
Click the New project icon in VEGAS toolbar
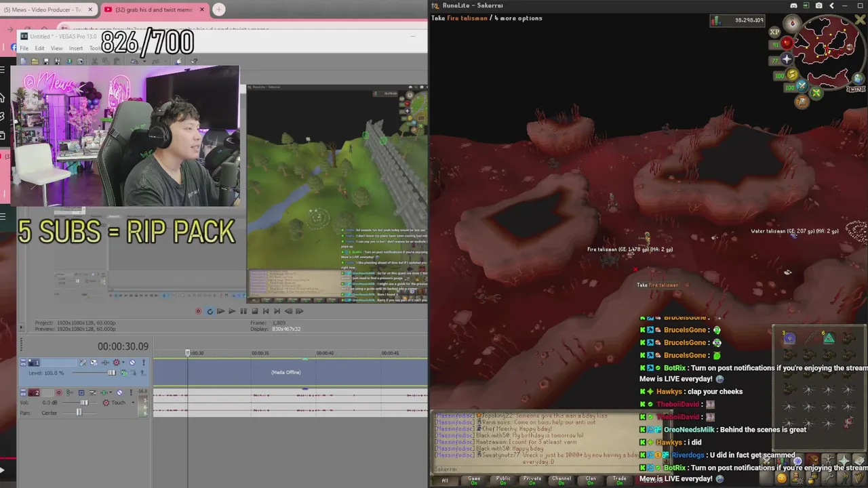[24, 61]
